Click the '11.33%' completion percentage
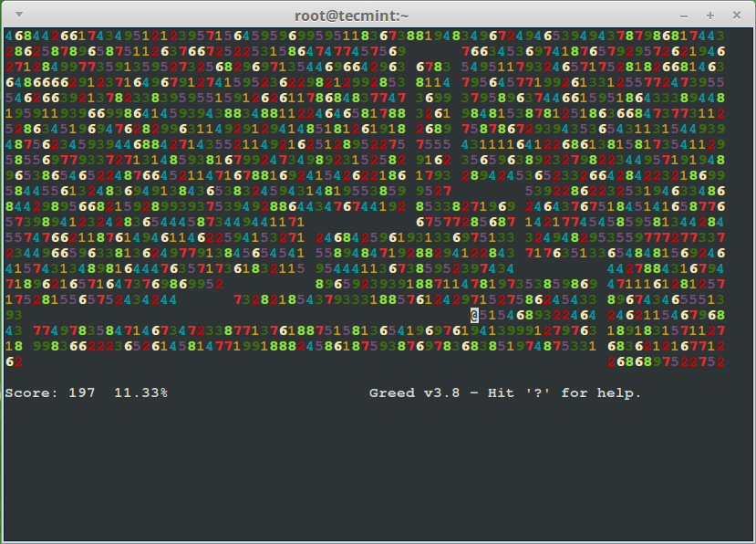Image resolution: width=756 pixels, height=544 pixels. pyautogui.click(x=140, y=392)
